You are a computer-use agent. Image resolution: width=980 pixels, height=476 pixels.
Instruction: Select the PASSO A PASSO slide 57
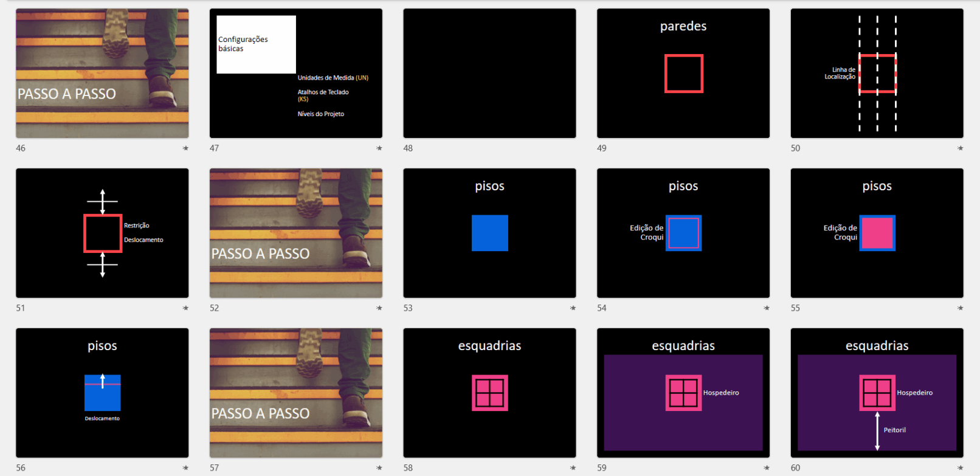pos(295,393)
